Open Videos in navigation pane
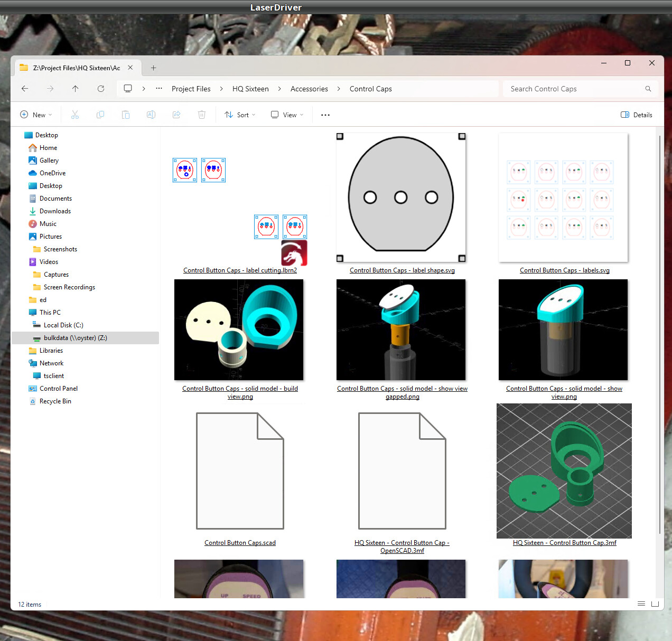Screen dimensions: 672x641 pyautogui.click(x=49, y=262)
